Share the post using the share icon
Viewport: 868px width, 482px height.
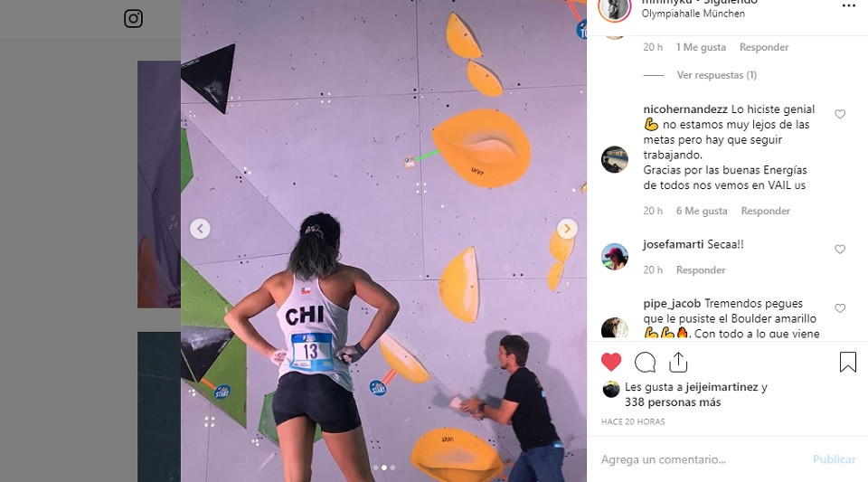pos(678,362)
